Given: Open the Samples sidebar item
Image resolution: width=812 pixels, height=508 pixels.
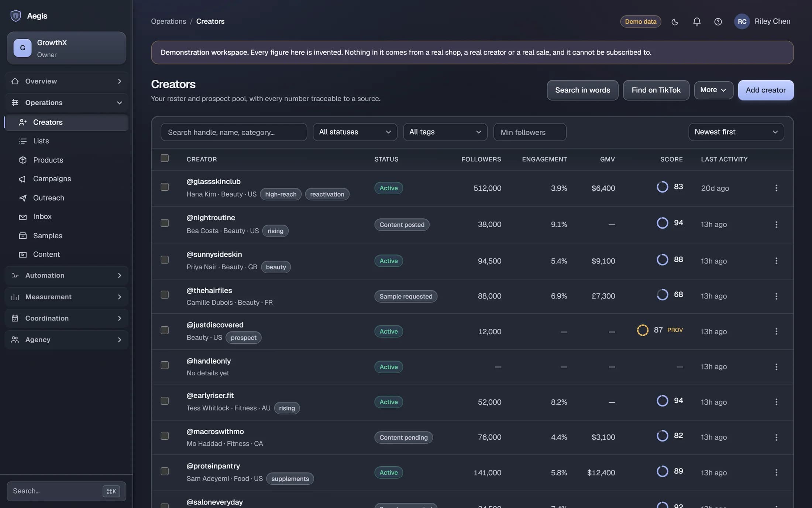Looking at the screenshot, I should click(x=66, y=236).
